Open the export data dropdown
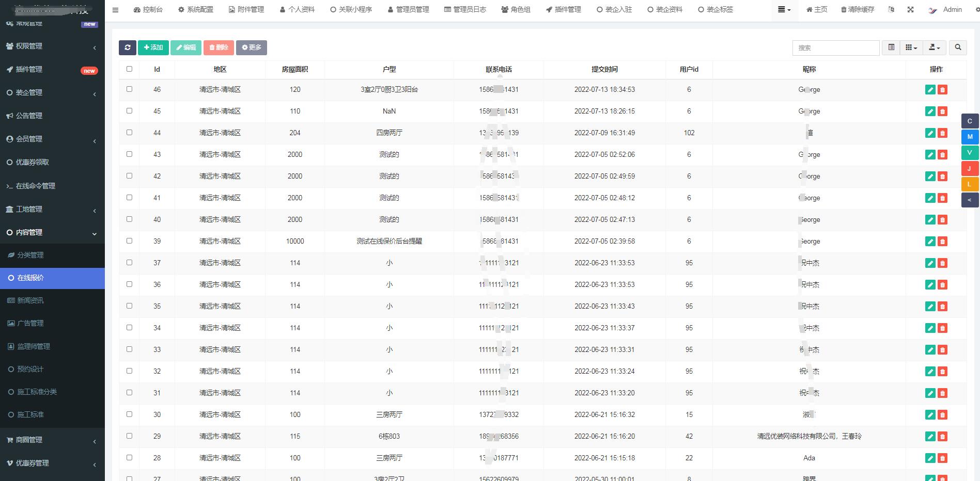 point(935,47)
